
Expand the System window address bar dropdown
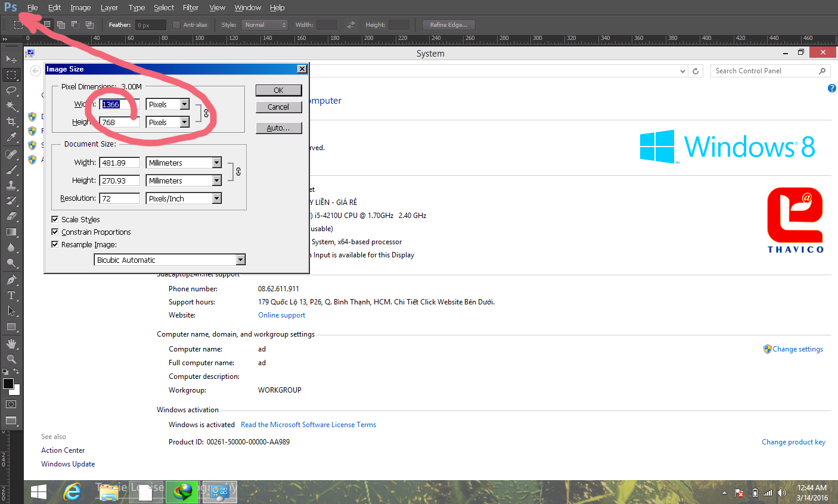pos(682,71)
